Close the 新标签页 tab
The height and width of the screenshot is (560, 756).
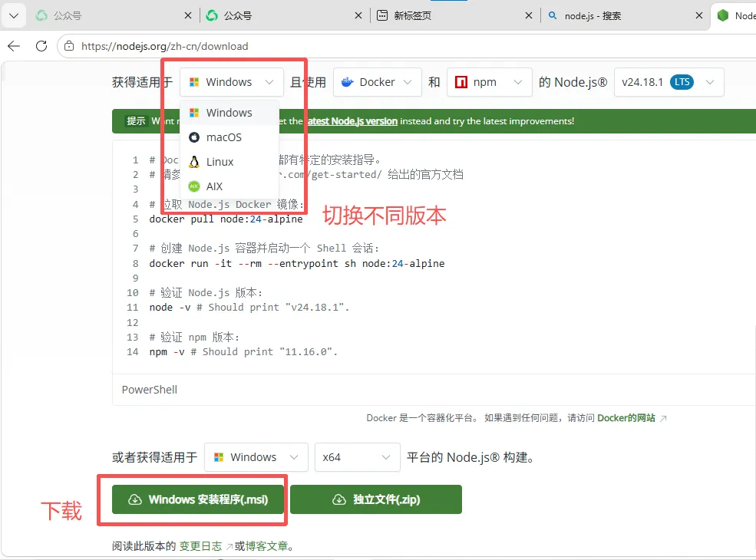click(x=528, y=16)
